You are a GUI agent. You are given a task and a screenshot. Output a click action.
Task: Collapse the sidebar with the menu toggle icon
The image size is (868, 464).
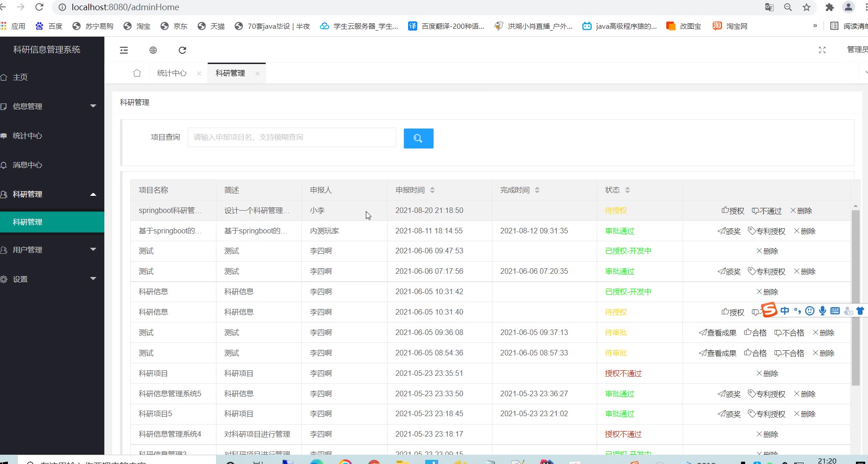(124, 50)
